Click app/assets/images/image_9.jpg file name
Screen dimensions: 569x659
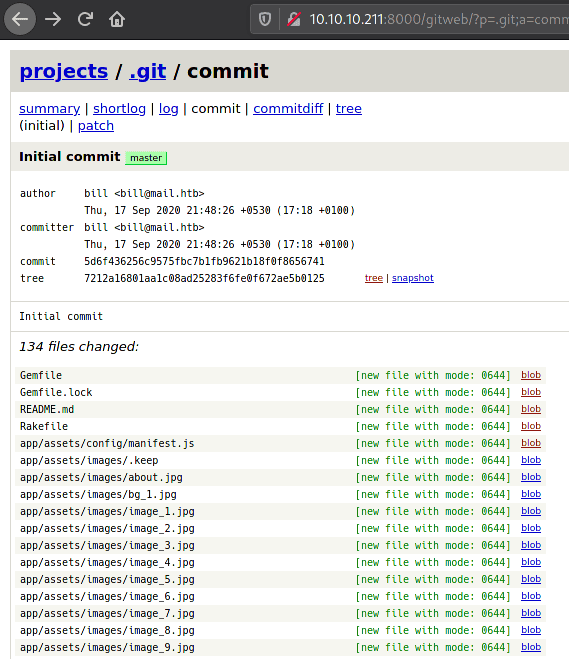click(107, 648)
